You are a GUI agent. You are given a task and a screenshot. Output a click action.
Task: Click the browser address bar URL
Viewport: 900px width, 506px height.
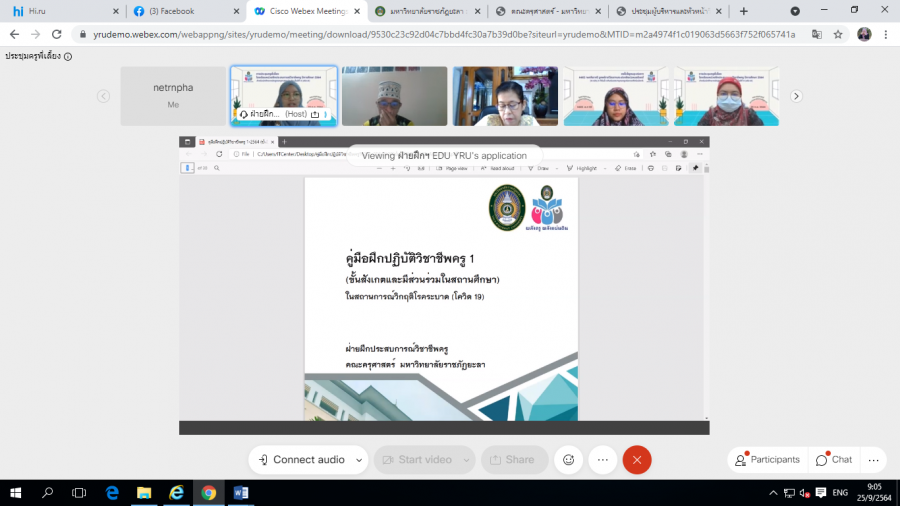440,34
